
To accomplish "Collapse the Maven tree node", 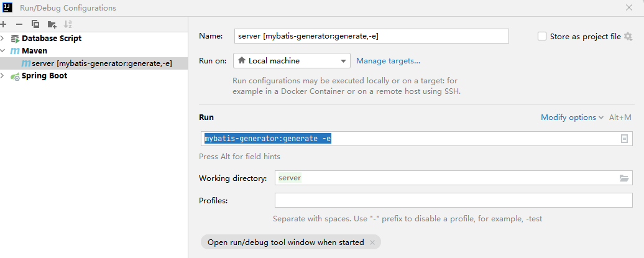I will tap(3, 51).
